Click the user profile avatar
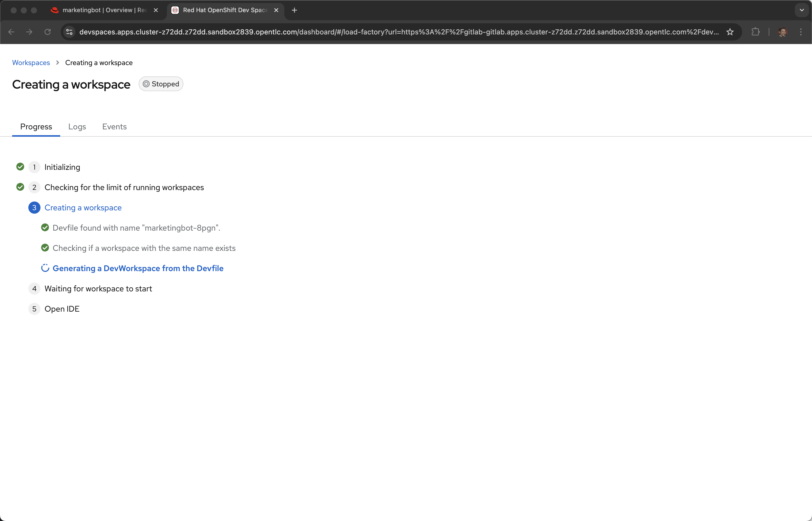812x521 pixels. tap(783, 32)
